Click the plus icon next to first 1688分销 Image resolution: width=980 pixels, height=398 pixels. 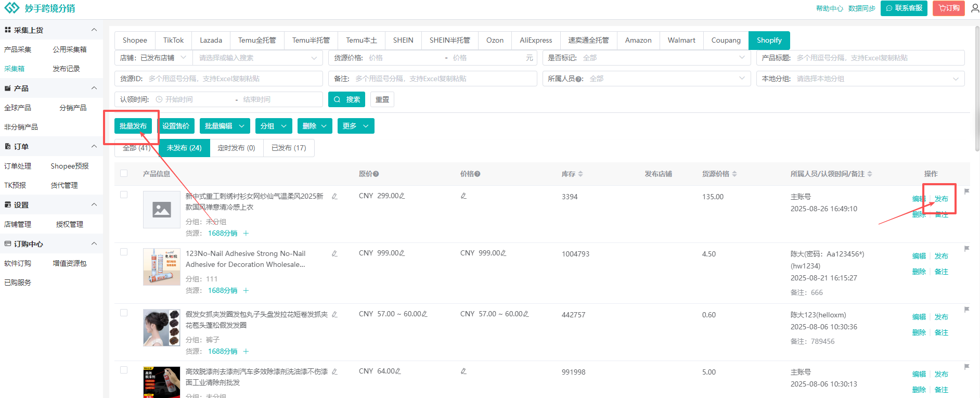pyautogui.click(x=246, y=233)
